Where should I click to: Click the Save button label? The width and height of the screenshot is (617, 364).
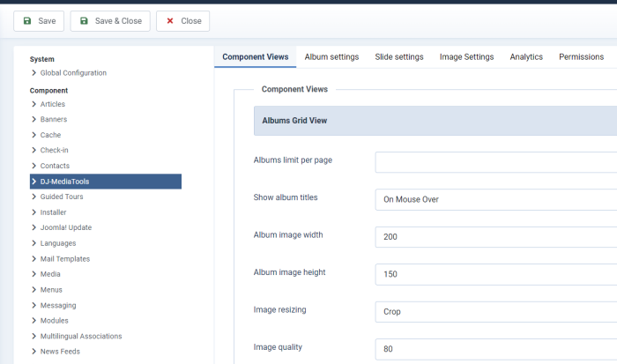47,21
